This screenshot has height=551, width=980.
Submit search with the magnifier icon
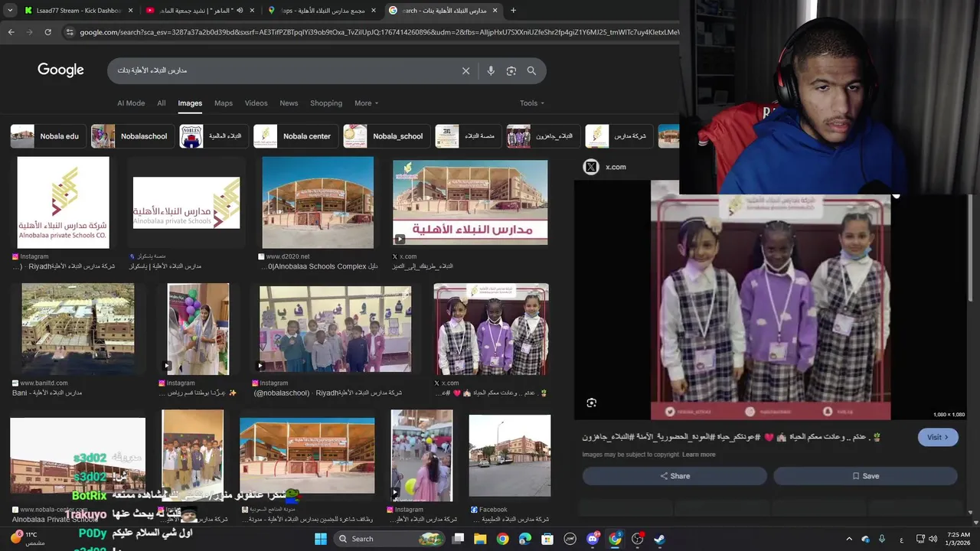pyautogui.click(x=531, y=70)
